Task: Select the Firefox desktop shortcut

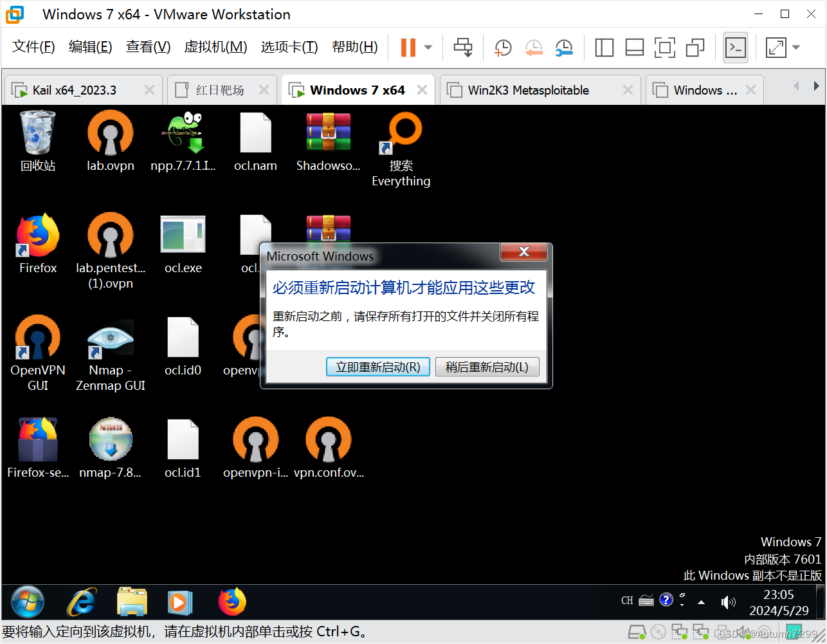Action: pyautogui.click(x=38, y=244)
